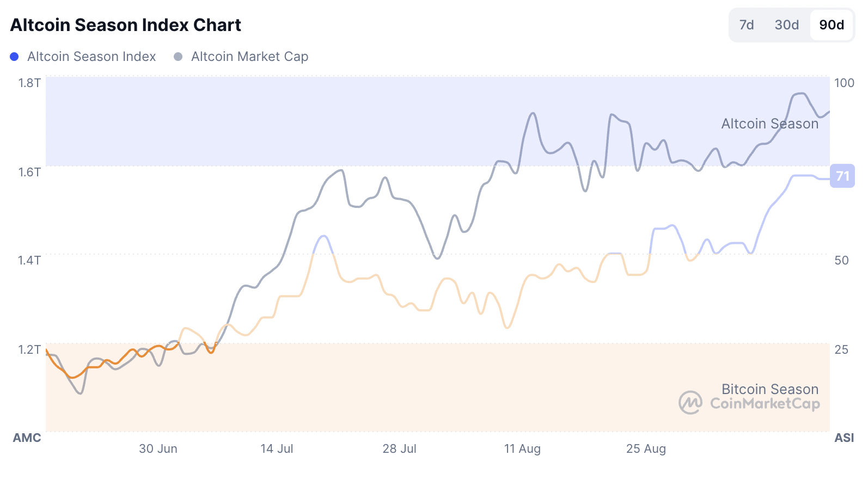Click the Altcoin Season shaded region label
The image size is (868, 492).
[769, 124]
